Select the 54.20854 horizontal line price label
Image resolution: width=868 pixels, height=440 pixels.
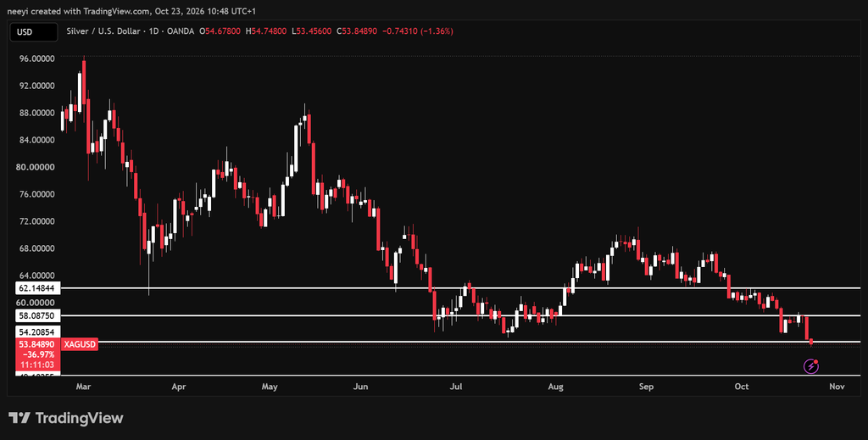click(x=36, y=332)
